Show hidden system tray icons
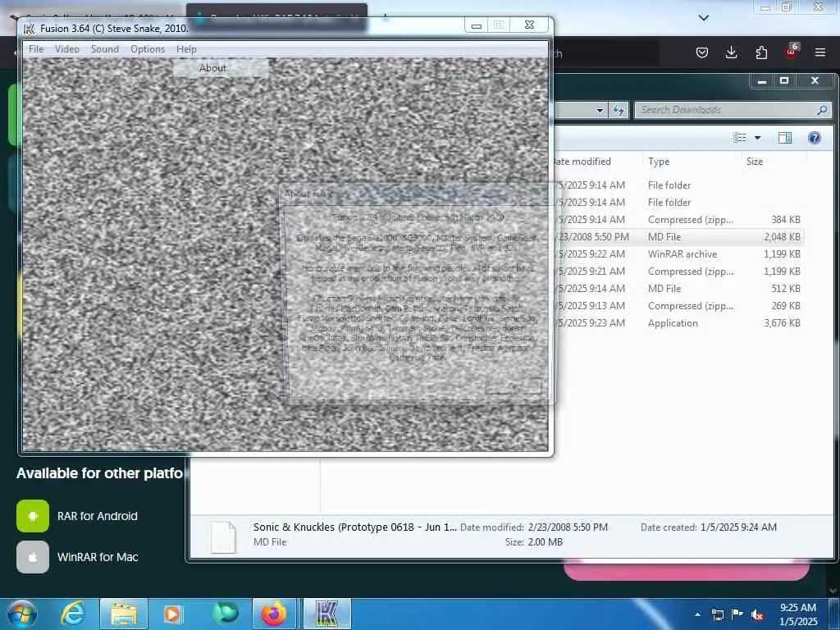This screenshot has width=840, height=630. [697, 614]
